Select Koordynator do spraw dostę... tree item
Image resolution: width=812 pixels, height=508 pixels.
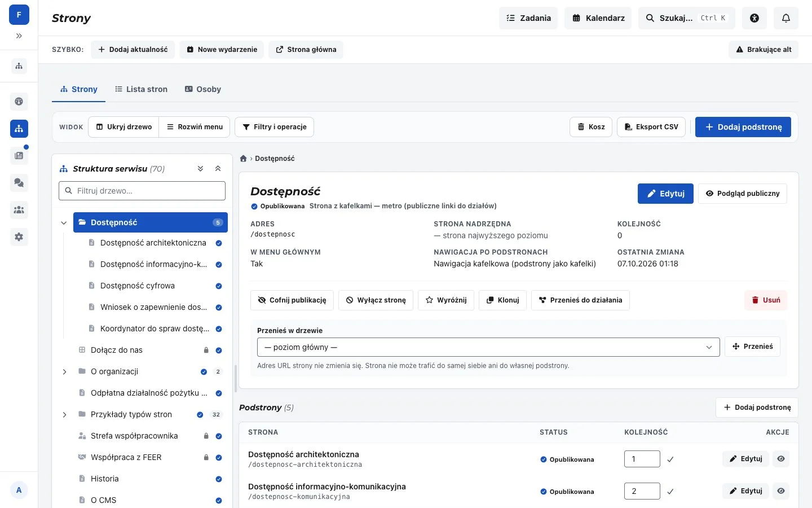[153, 329]
